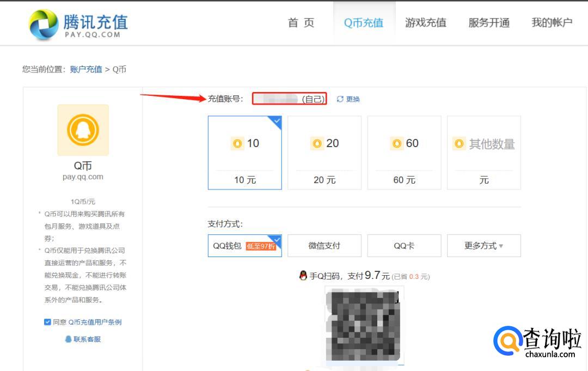Click the QQ penguin icon beside 手Q扫码
588x371 pixels.
tap(303, 276)
